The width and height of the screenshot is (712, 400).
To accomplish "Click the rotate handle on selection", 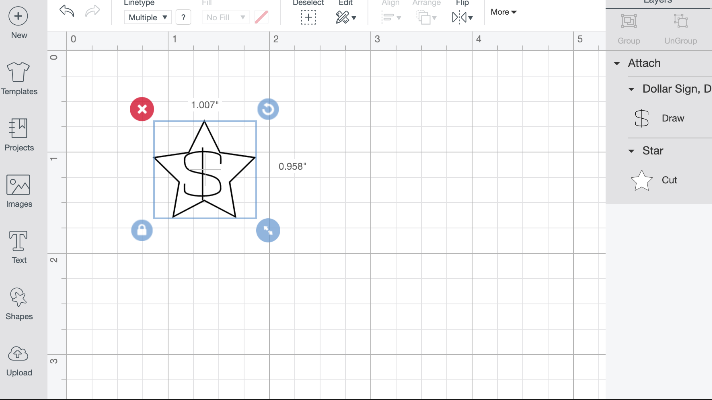I will 268,109.
